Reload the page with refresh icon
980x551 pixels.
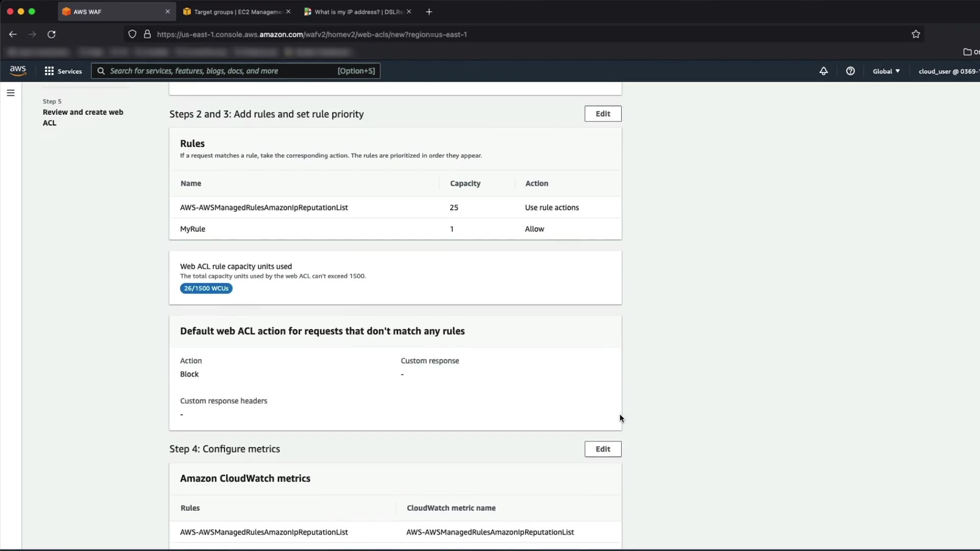click(52, 34)
